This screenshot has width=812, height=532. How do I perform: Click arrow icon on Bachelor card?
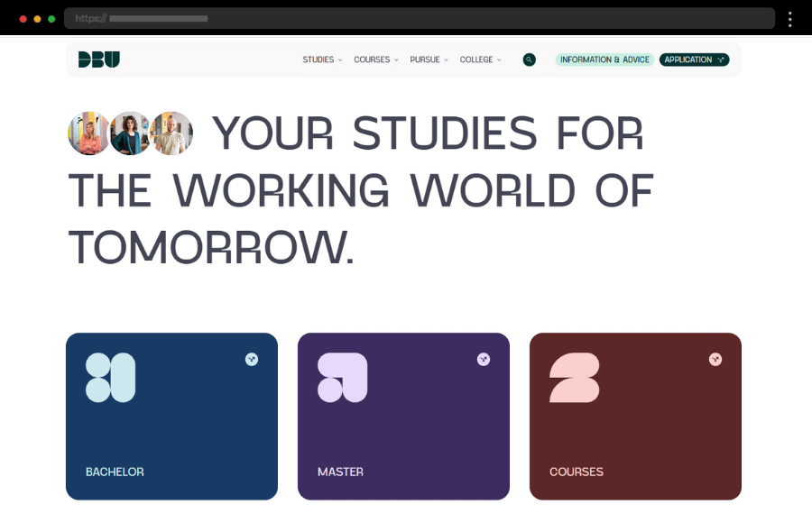point(252,360)
